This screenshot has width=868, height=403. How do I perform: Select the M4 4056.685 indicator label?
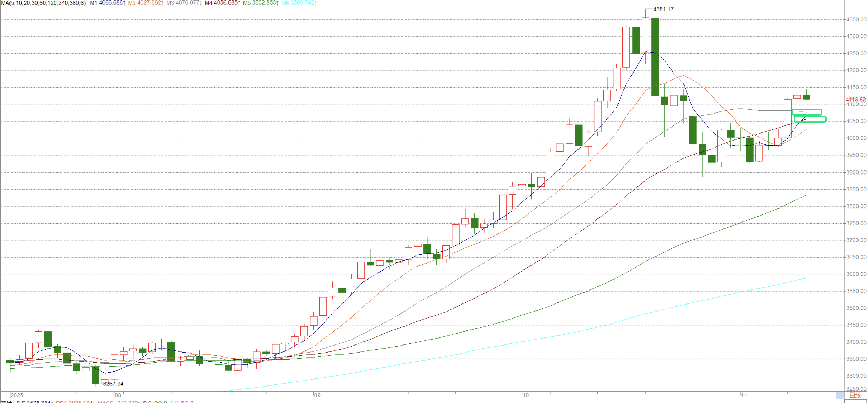click(x=222, y=3)
